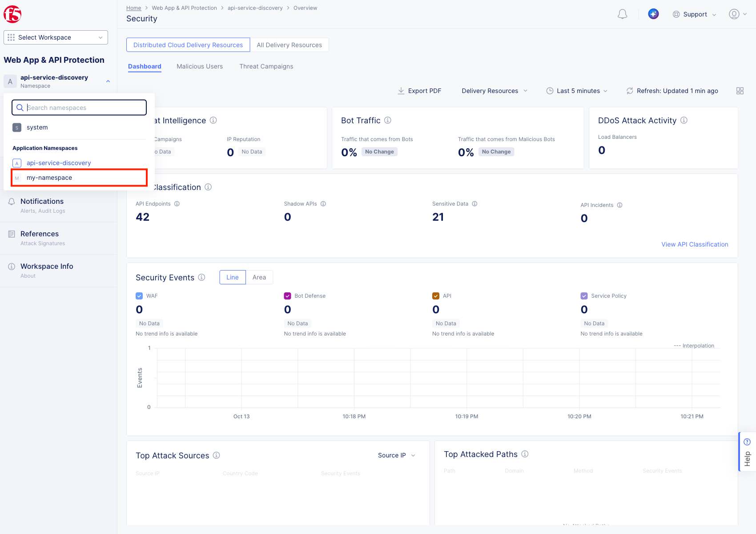Viewport: 756px width, 534px height.
Task: Open the dashboard grid layout icon
Action: (740, 91)
